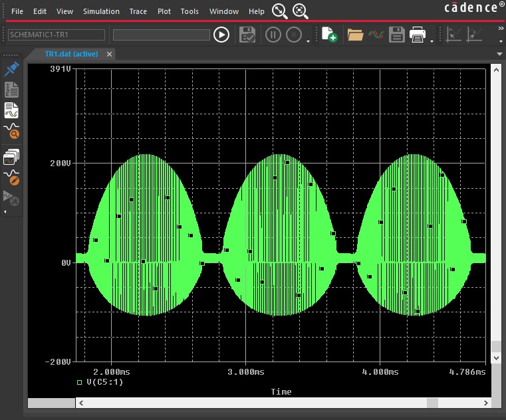This screenshot has width=506, height=420.
Task: Click the 3.000ms axis label
Action: [246, 372]
